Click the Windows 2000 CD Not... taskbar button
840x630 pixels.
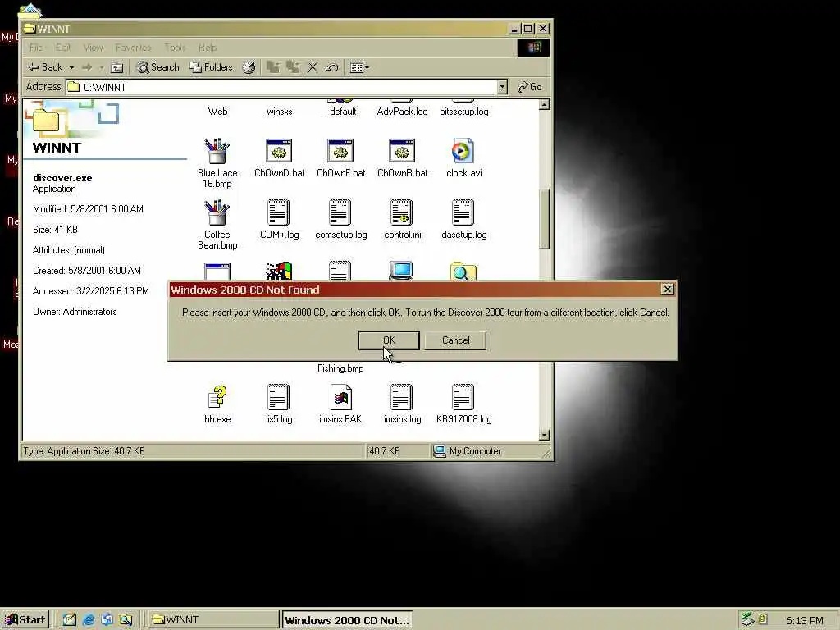tap(347, 620)
